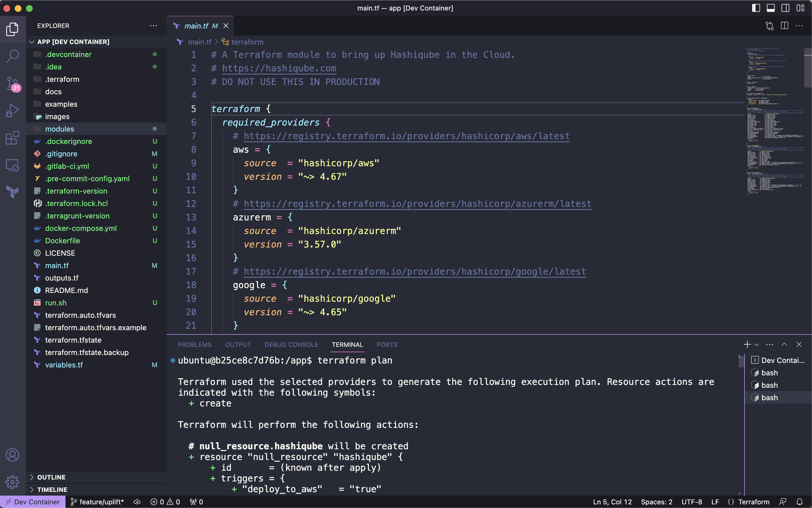Screen dimensions: 812x508
Task: Publish to cloud sync icon in status bar
Action: tap(137, 502)
